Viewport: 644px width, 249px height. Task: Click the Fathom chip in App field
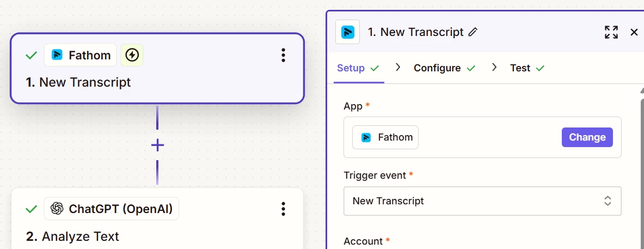[x=385, y=137]
